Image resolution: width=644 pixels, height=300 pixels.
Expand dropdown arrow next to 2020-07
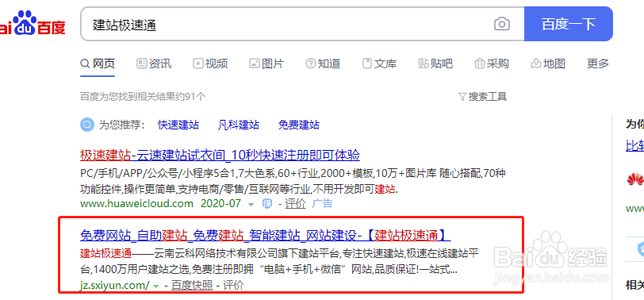point(251,204)
